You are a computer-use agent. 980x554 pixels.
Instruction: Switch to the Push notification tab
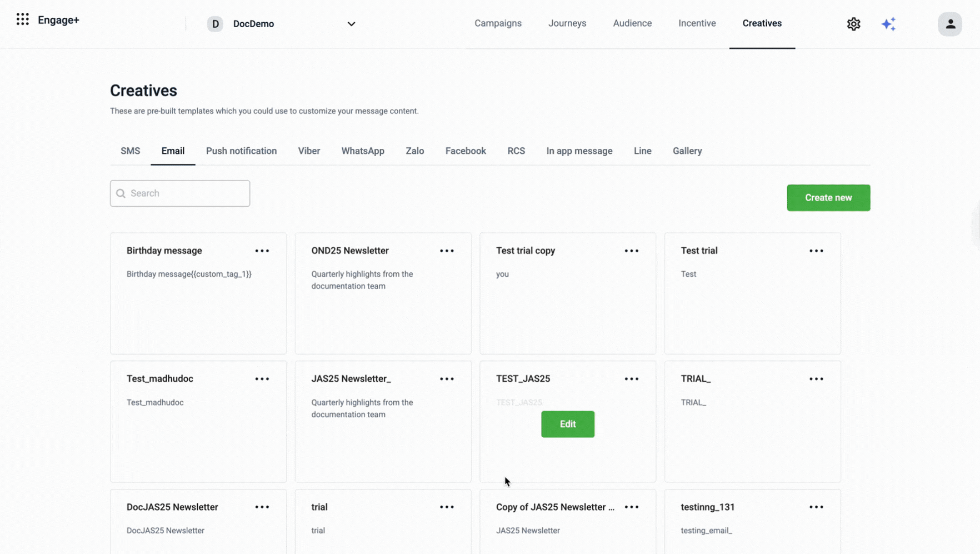point(241,151)
